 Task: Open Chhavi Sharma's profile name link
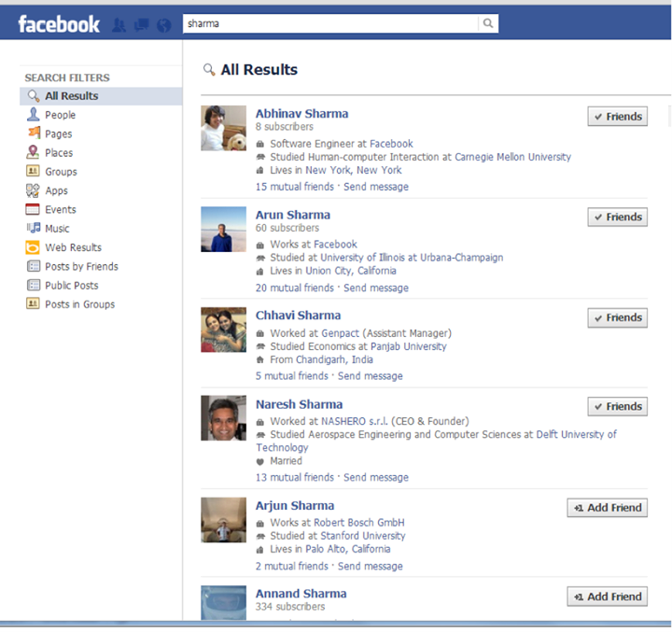pyautogui.click(x=298, y=316)
